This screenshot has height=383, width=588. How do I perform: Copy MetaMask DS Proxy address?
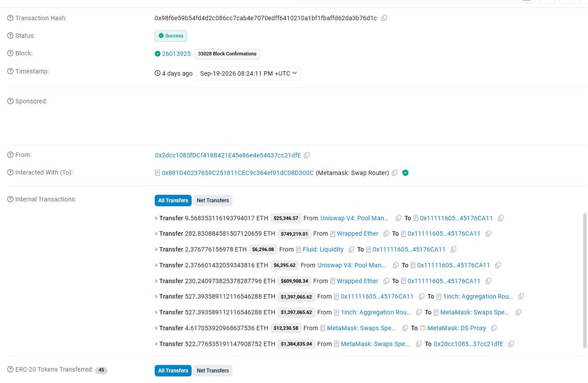tap(493, 328)
